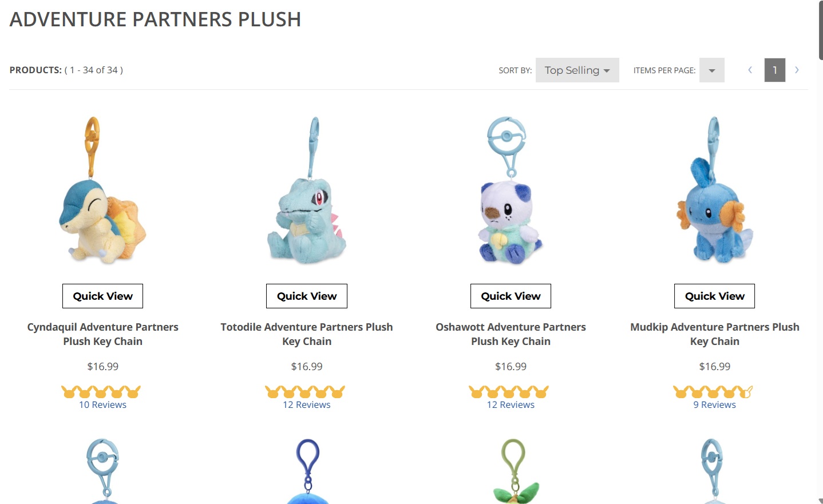Click the Oshawott plush product image
The height and width of the screenshot is (504, 823).
tap(511, 191)
